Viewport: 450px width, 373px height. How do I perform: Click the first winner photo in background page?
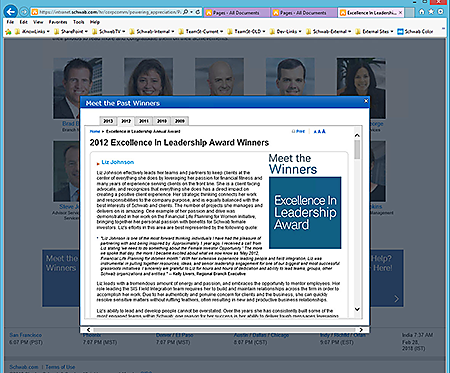pyautogui.click(x=78, y=88)
